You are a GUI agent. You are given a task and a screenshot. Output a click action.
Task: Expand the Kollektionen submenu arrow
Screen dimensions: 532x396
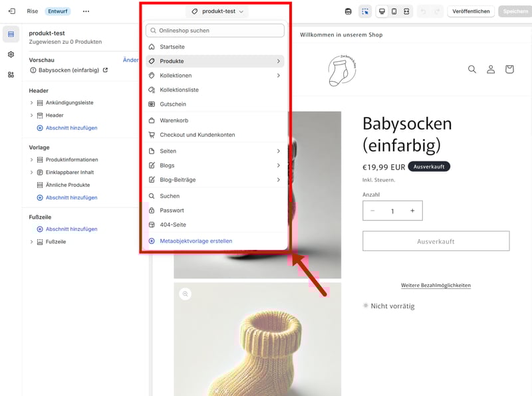pyautogui.click(x=278, y=76)
